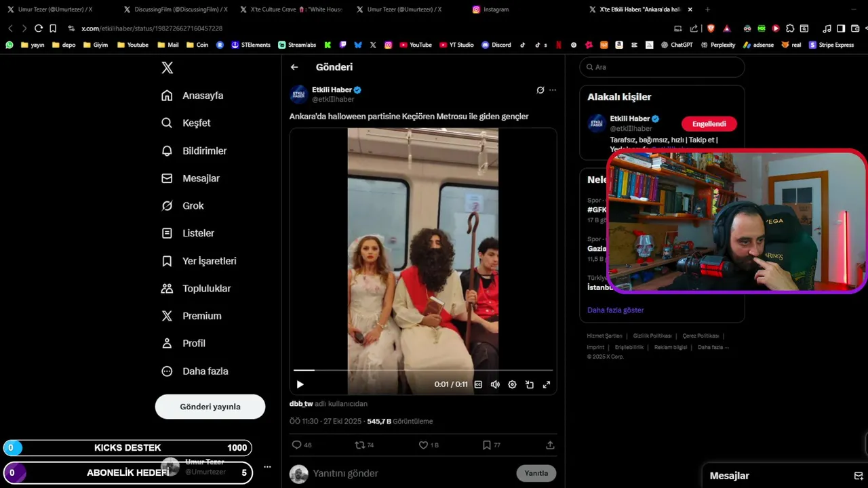Open the Streamlabs bookmark

pos(297,45)
